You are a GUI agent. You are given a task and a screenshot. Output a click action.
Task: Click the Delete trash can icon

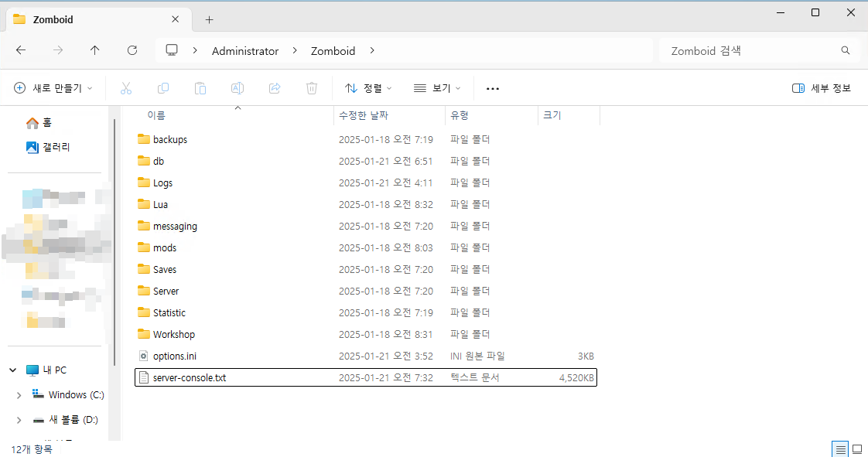tap(312, 88)
